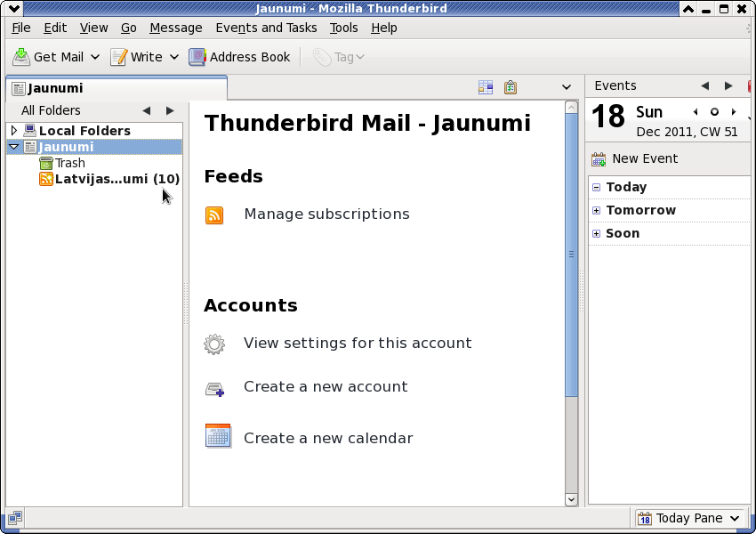Click the new account tray icon
Screen dimensions: 756x534
(x=214, y=389)
